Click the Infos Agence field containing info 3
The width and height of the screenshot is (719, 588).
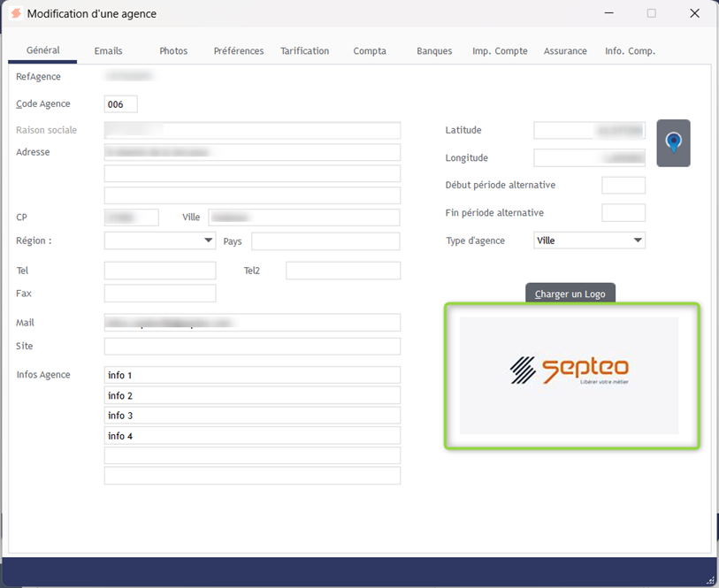[252, 416]
